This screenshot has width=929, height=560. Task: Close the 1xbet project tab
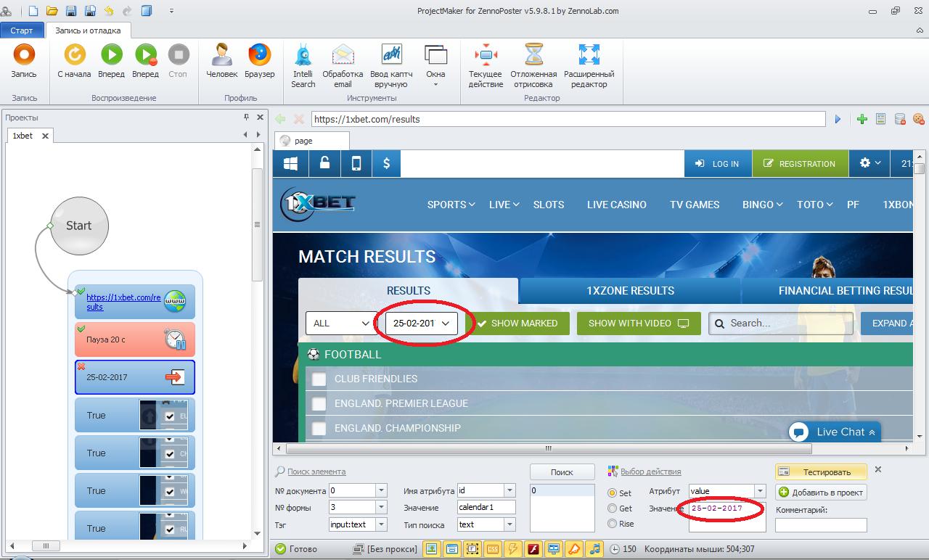pos(45,136)
